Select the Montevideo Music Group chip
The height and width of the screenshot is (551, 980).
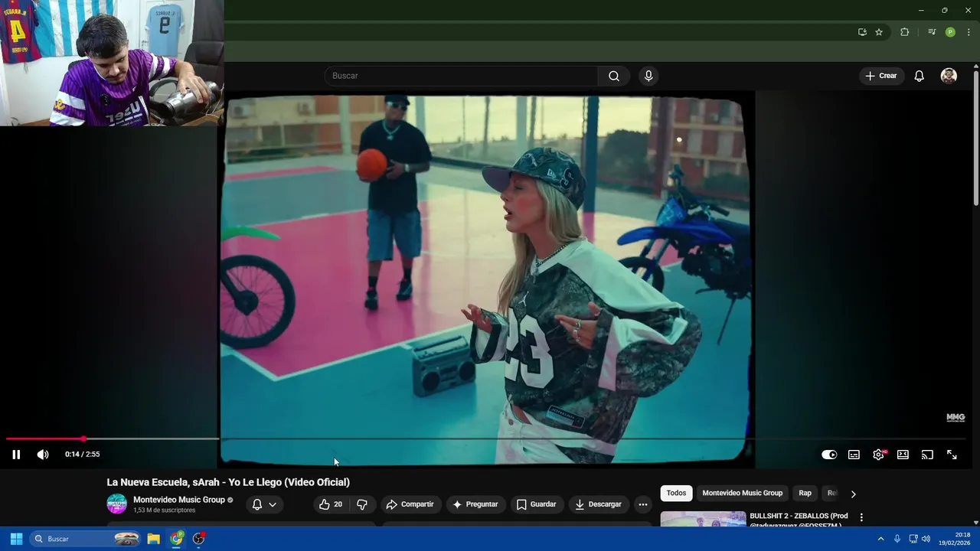[743, 494]
